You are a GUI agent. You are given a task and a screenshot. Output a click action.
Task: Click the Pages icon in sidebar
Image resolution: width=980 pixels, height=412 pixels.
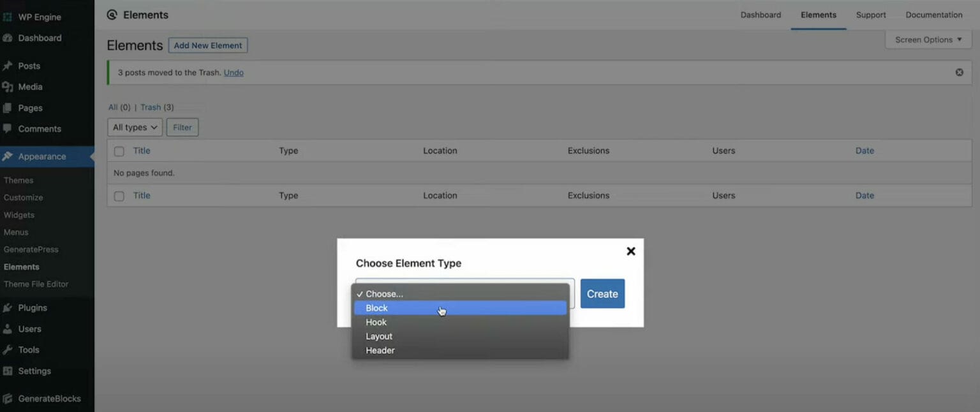tap(8, 108)
